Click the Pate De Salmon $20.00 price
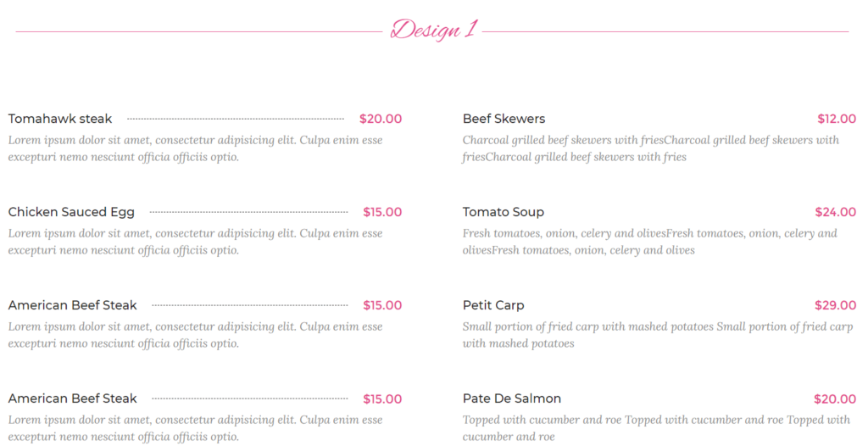This screenshot has width=868, height=446. (835, 399)
